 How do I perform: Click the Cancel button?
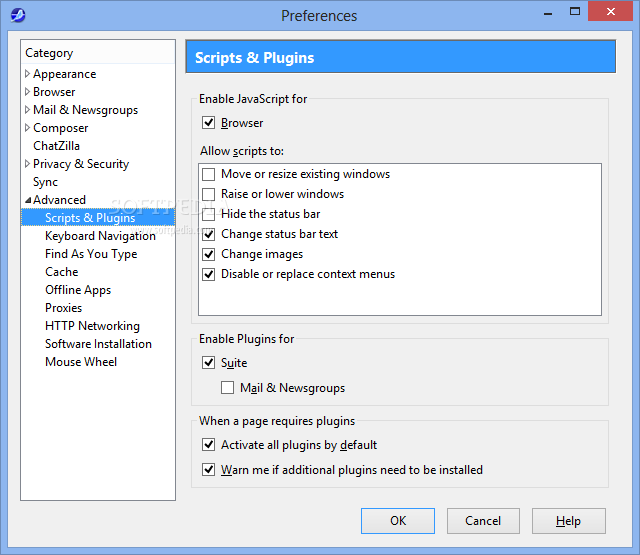coord(483,521)
